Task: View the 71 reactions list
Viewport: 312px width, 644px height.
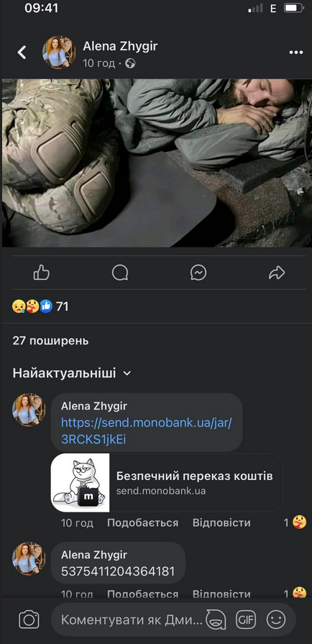Action: 40,307
